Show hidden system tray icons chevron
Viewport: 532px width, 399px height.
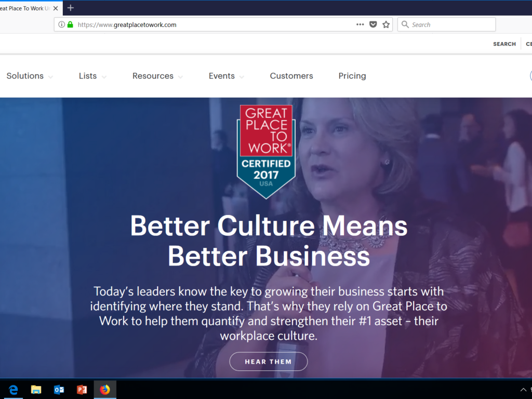pos(523,390)
